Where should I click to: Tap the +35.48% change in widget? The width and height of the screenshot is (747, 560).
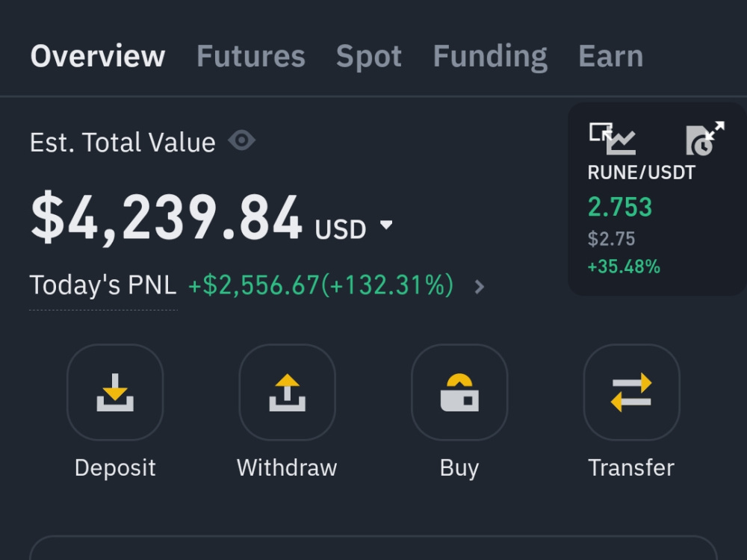624,267
